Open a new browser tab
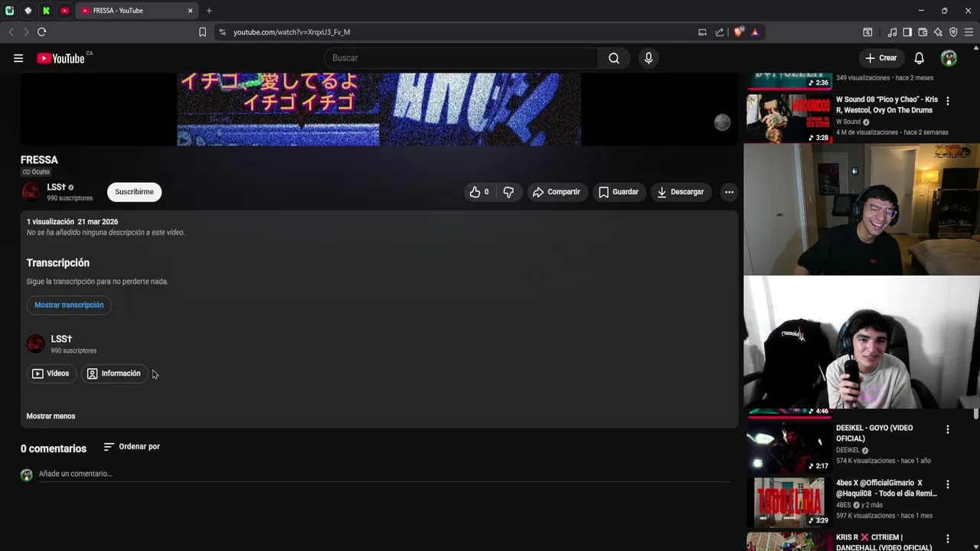980x551 pixels. click(x=209, y=11)
